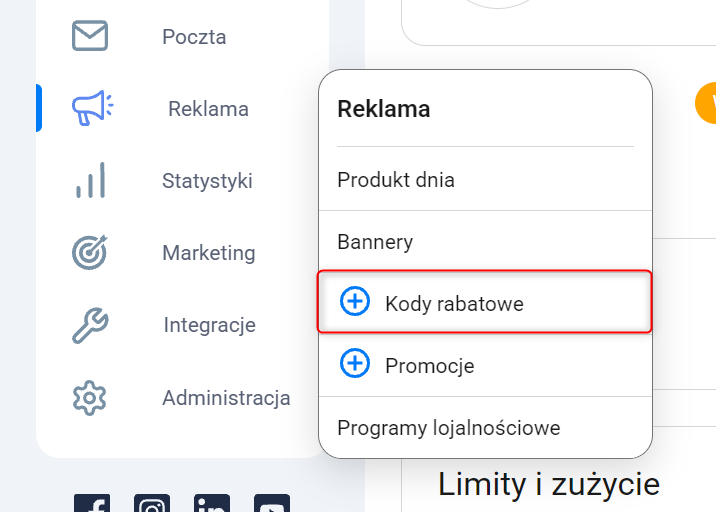Open the LinkedIn social link
The height and width of the screenshot is (512, 716).
212,503
